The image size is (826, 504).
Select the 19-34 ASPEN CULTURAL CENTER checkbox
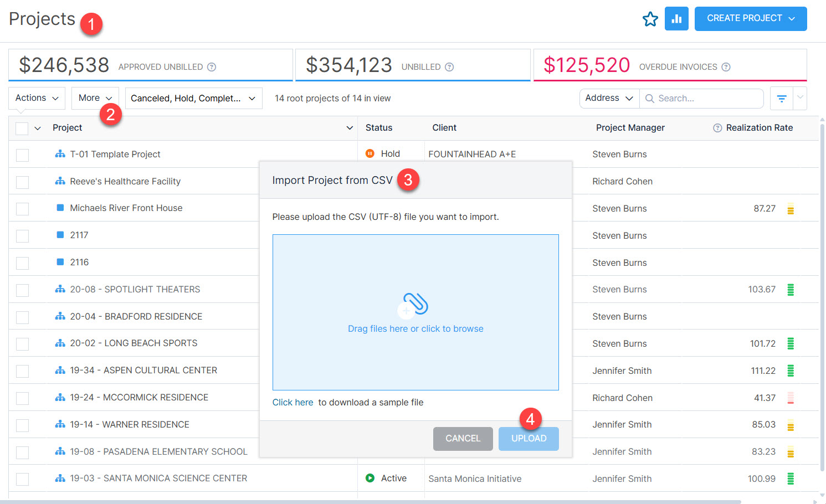22,371
